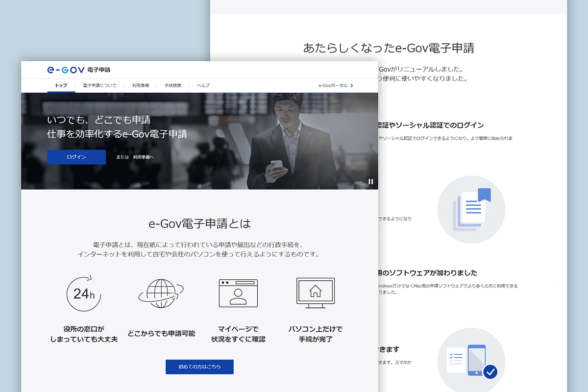Click the ソフトウェアが加わりました heading in the back window
The width and height of the screenshot is (588, 392).
pos(428,273)
